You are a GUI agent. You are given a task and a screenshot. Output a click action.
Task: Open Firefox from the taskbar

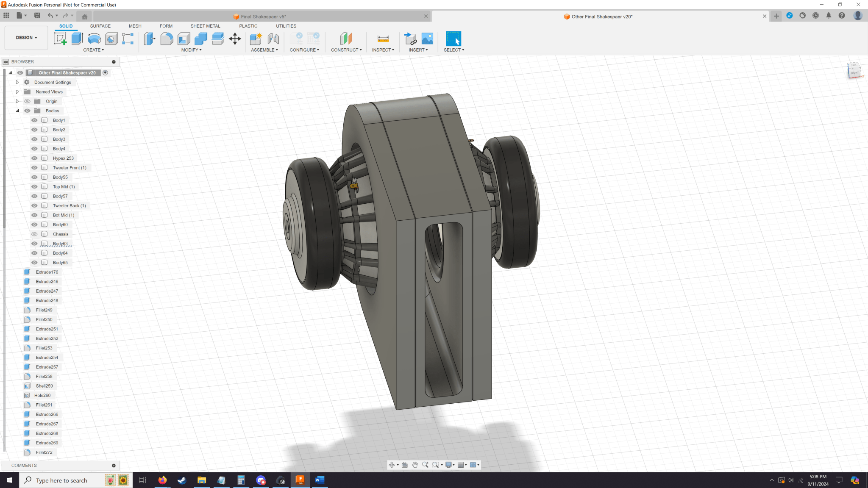(162, 480)
